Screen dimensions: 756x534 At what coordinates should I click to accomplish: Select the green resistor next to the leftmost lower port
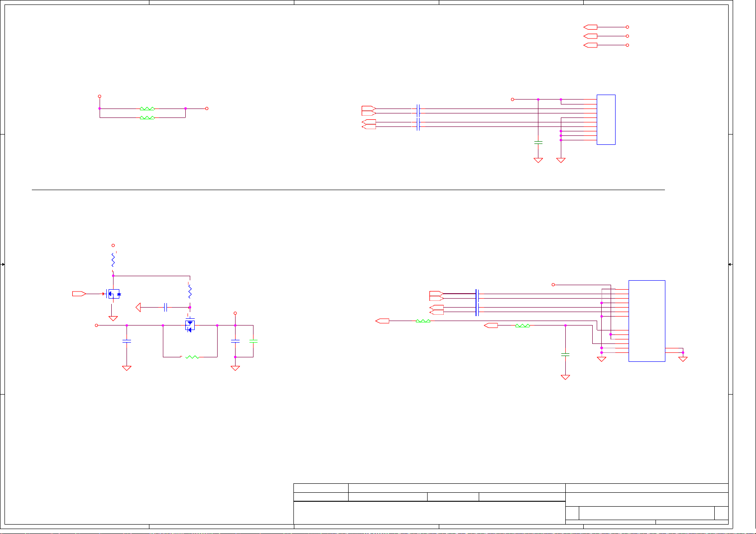click(x=423, y=321)
